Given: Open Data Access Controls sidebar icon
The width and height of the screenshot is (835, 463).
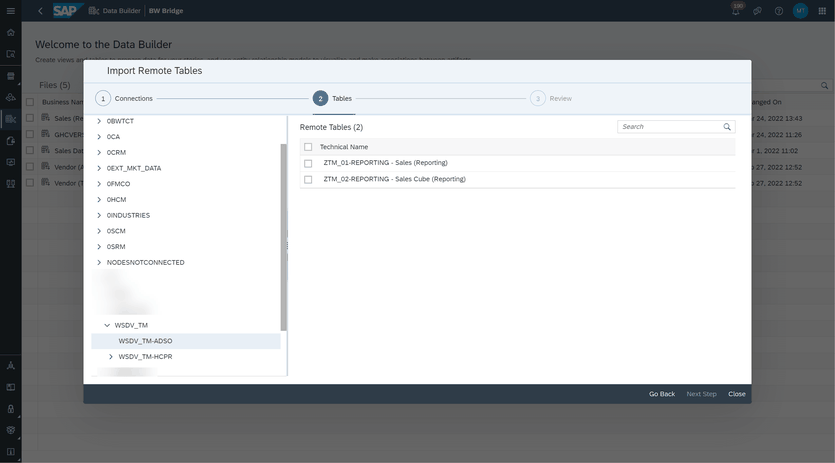Looking at the screenshot, I should (11, 141).
